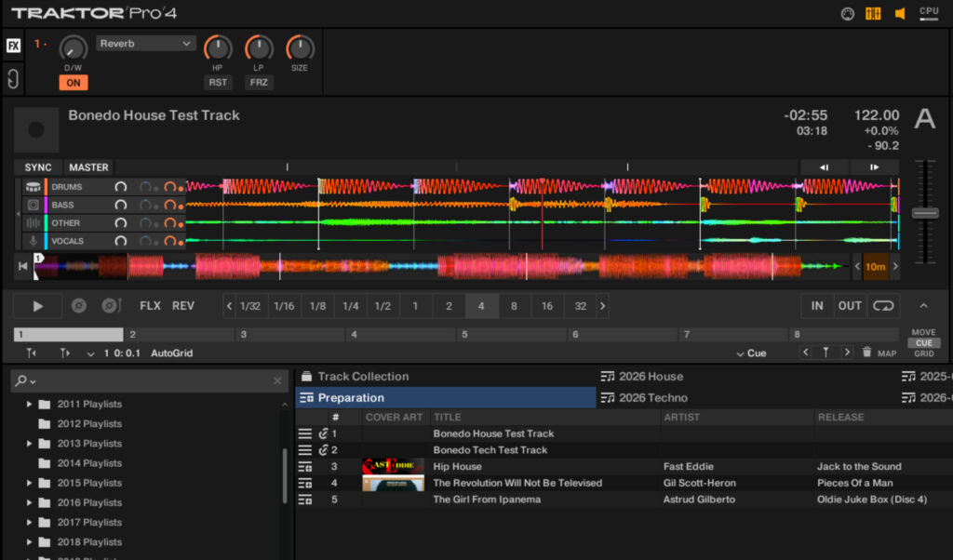Click the skip to track start icon
Image resolution: width=953 pixels, height=560 pixels.
(23, 267)
